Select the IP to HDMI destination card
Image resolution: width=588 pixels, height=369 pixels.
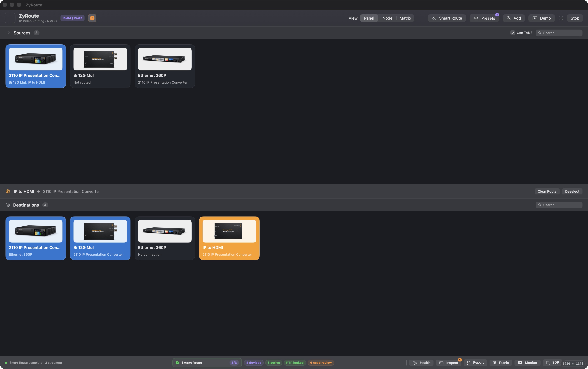(x=229, y=238)
